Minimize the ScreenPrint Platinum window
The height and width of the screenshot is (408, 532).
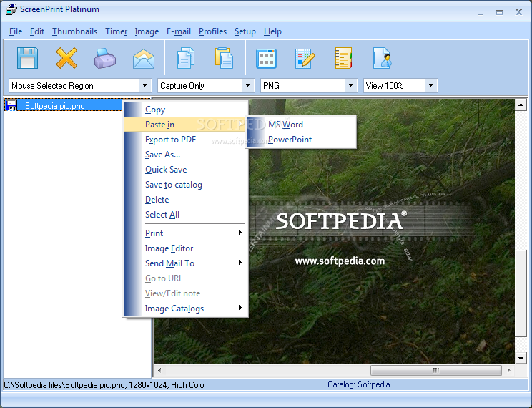(480, 13)
